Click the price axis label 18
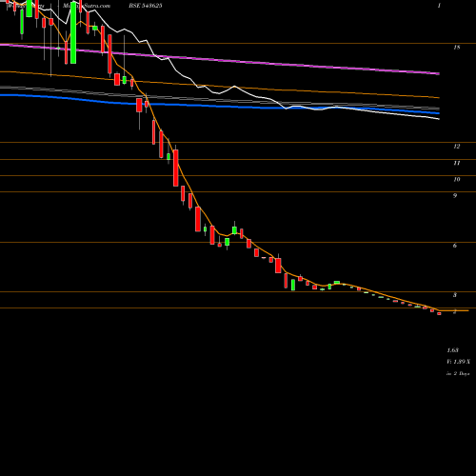Screen dimensions: 476x476 coord(456,48)
